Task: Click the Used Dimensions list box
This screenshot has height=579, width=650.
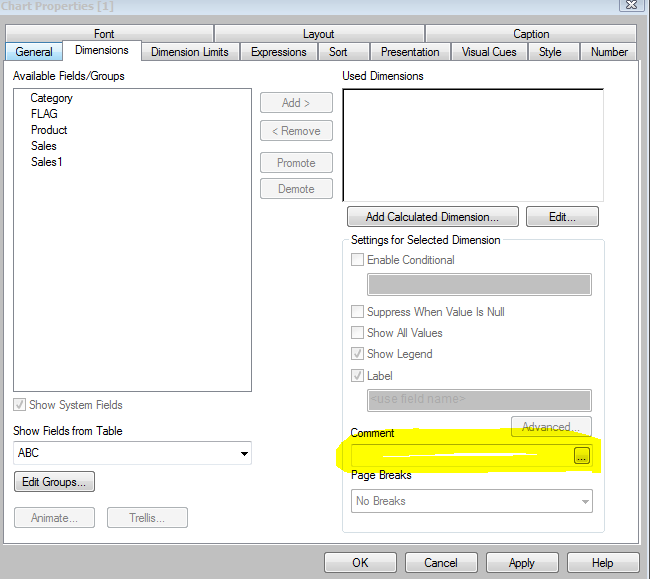Action: click(473, 145)
